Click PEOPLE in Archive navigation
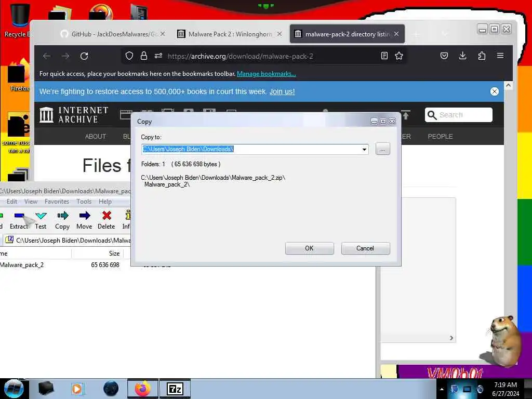The width and height of the screenshot is (532, 399). click(441, 137)
